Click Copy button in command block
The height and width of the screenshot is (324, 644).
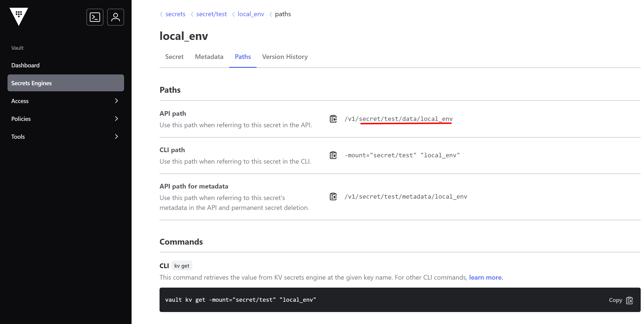coord(621,300)
